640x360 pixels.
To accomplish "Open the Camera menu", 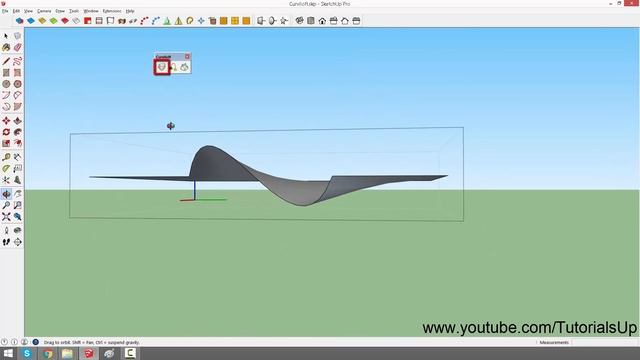I will pos(44,11).
